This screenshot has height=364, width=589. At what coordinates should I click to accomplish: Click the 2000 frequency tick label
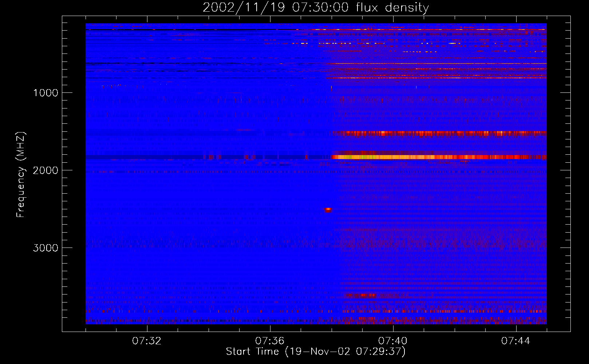point(46,170)
